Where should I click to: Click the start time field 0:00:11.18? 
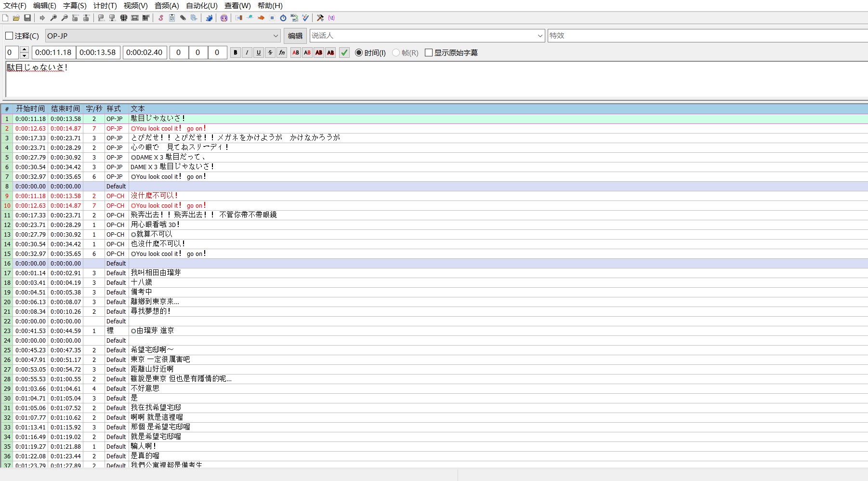[x=53, y=53]
